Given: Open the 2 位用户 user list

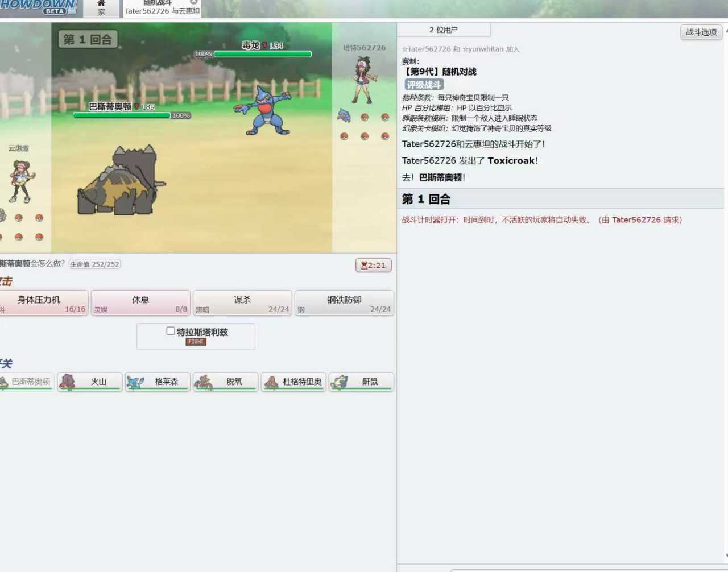Looking at the screenshot, I should tap(444, 30).
